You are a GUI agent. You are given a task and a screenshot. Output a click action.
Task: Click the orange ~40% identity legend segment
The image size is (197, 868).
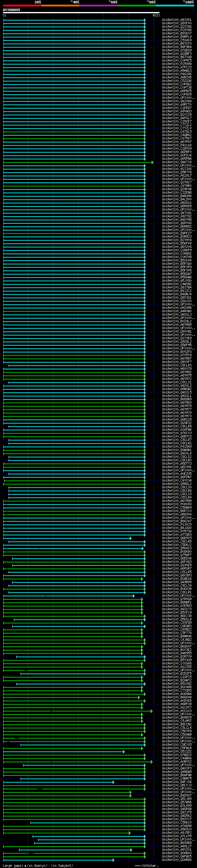60,6
